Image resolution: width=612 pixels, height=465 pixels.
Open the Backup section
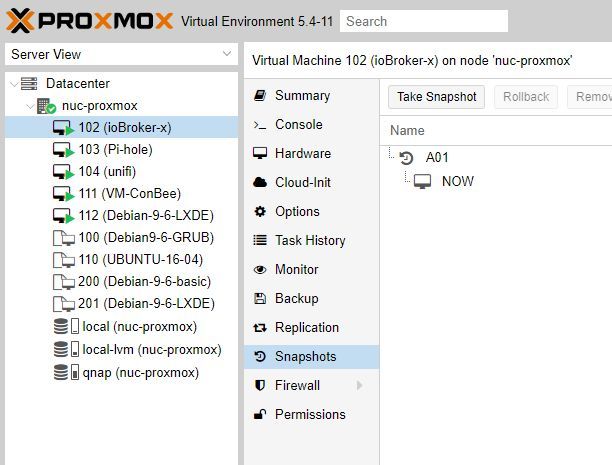(x=296, y=299)
